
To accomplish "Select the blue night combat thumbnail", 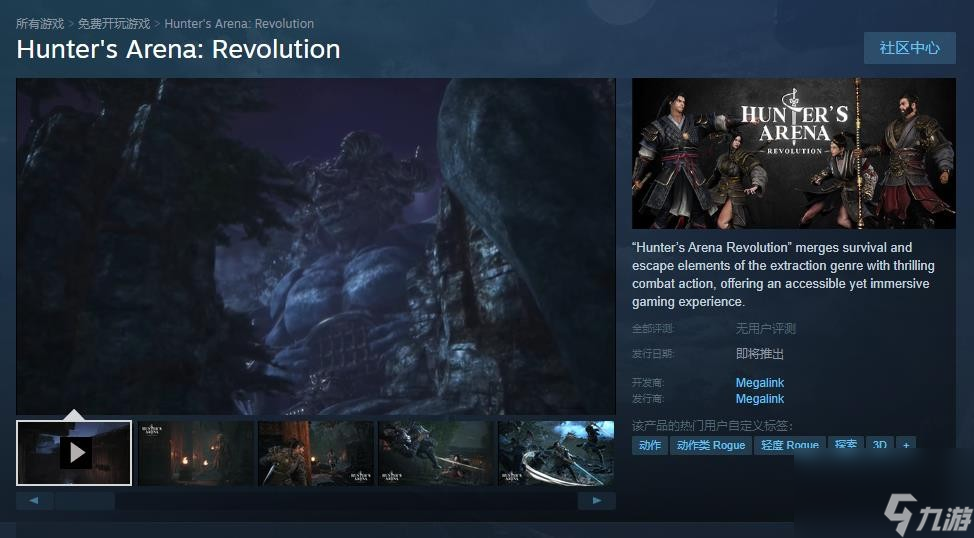I will (556, 453).
